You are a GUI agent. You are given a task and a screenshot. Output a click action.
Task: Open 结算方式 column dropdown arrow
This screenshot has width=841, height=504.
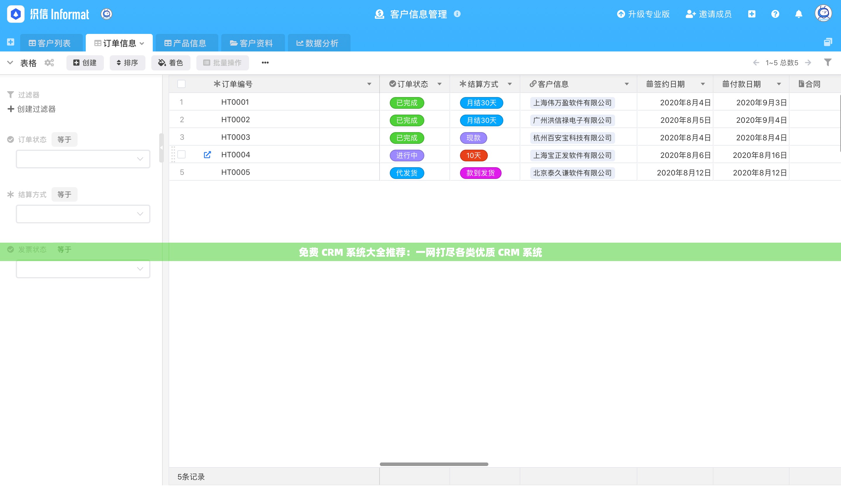pyautogui.click(x=509, y=84)
